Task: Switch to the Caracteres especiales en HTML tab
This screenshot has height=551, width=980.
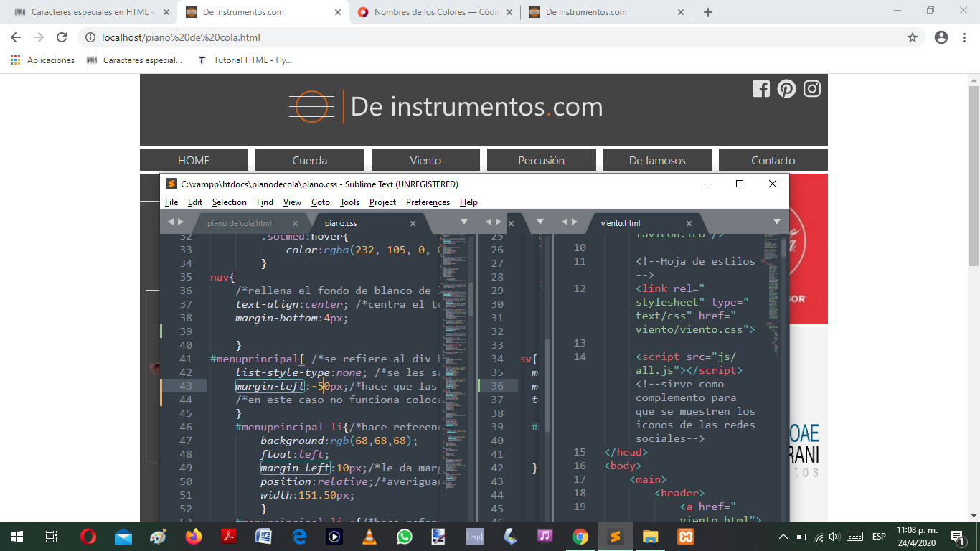Action: (x=92, y=12)
